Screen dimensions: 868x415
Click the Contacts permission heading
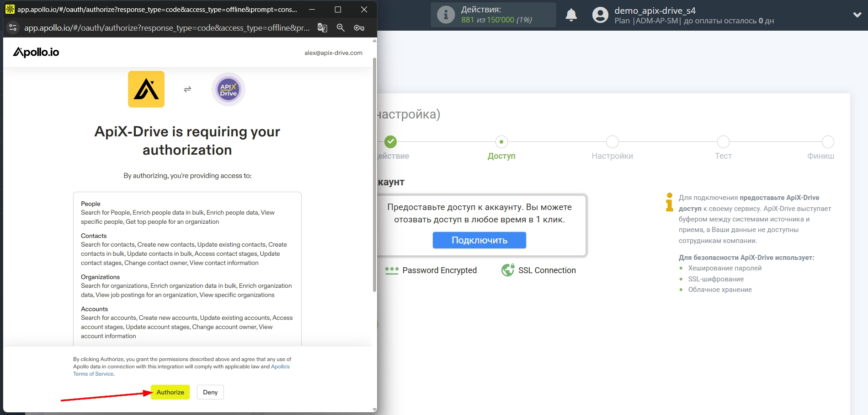[x=94, y=236]
